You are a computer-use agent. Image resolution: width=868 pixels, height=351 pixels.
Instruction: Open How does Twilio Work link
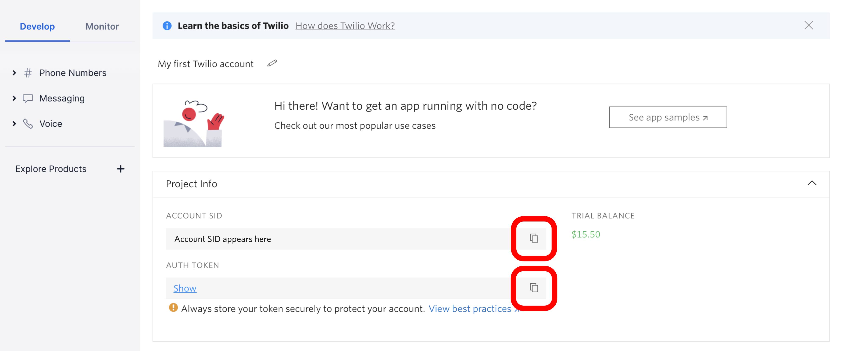(x=345, y=25)
